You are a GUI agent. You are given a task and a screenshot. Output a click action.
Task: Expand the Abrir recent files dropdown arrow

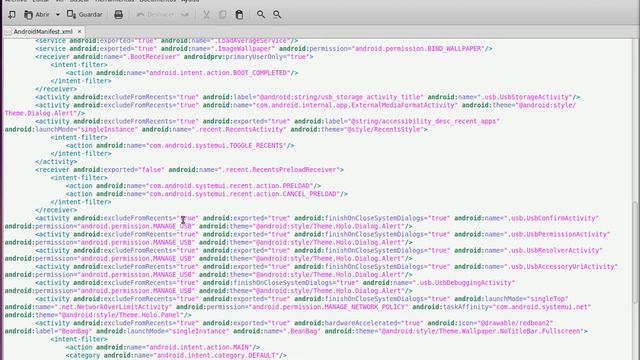click(58, 15)
